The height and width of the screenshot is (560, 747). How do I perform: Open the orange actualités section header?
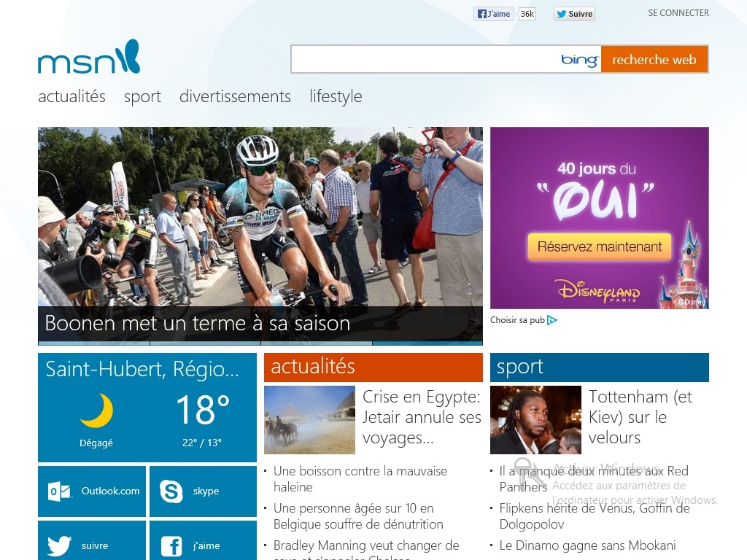pos(373,367)
